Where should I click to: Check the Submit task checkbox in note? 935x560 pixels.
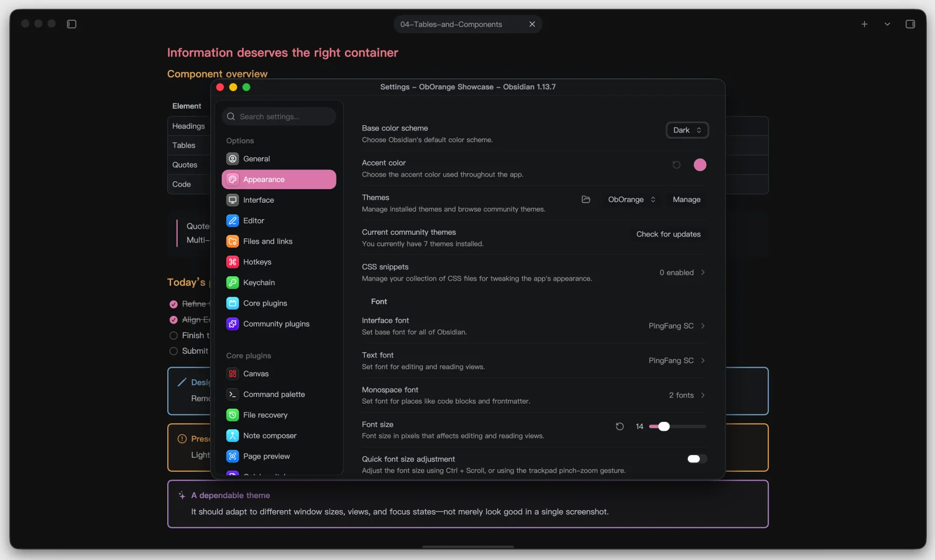coord(173,351)
